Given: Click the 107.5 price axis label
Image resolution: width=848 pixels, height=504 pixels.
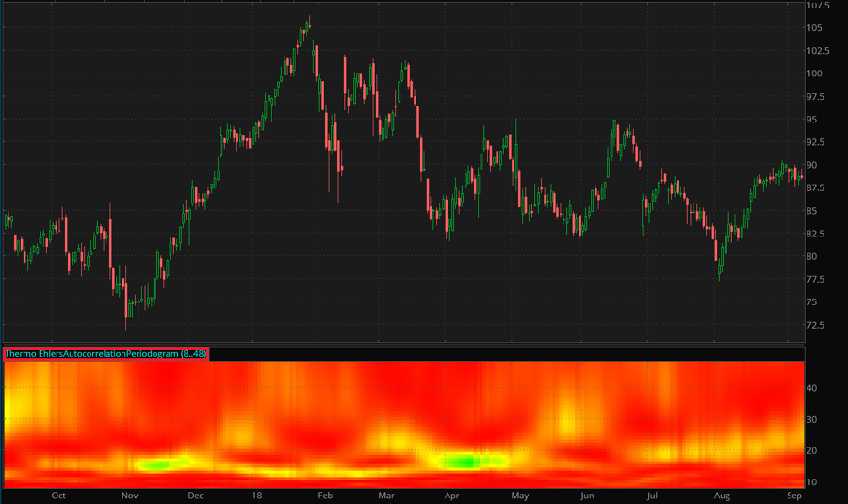Looking at the screenshot, I should pyautogui.click(x=819, y=6).
